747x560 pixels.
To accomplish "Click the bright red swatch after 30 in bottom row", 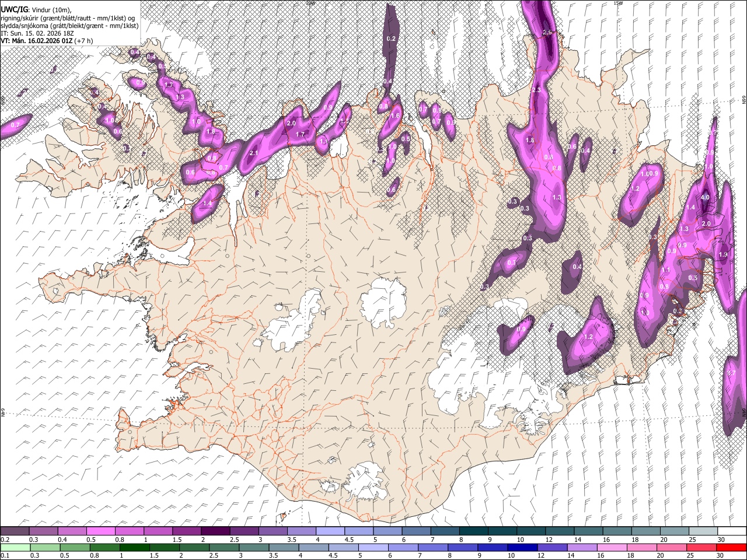I will point(731,547).
